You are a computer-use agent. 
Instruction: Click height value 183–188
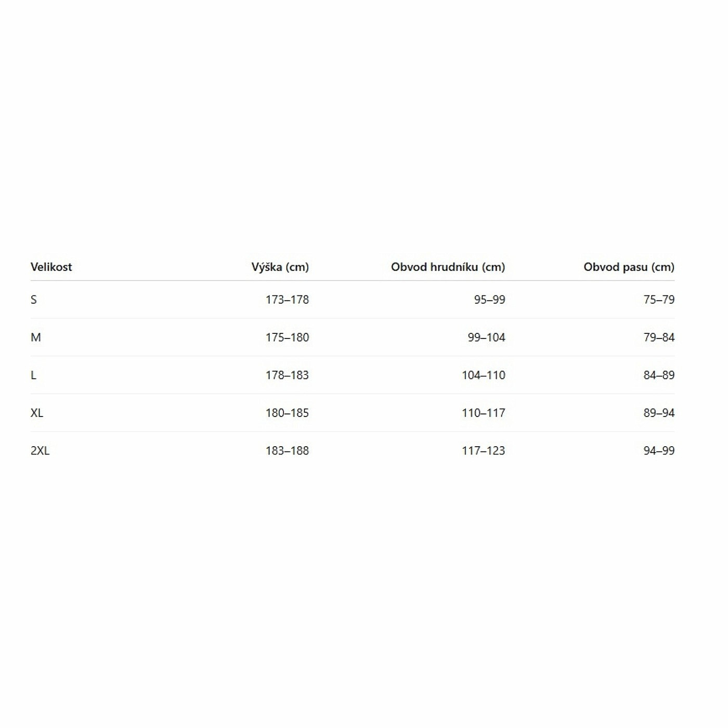click(x=287, y=451)
